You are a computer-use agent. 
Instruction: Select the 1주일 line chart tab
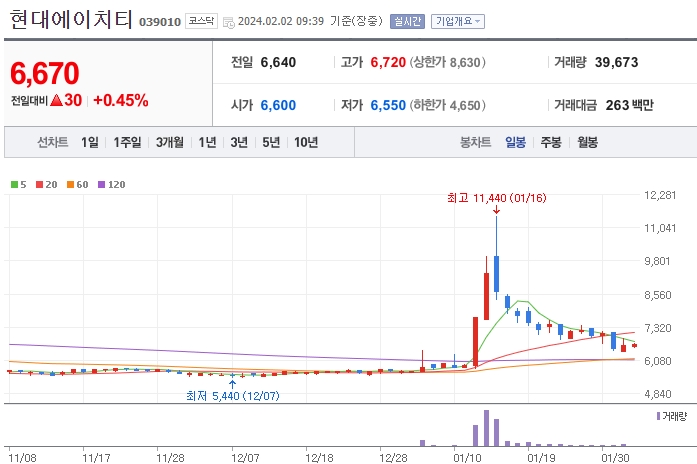[x=127, y=142]
